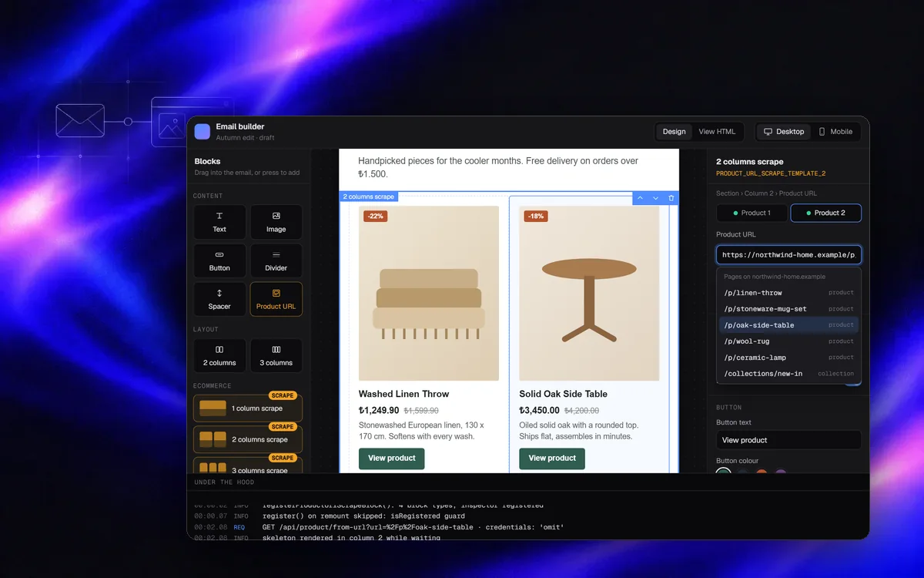Add a Text block
Screen dimensions: 924x578
[219, 222]
